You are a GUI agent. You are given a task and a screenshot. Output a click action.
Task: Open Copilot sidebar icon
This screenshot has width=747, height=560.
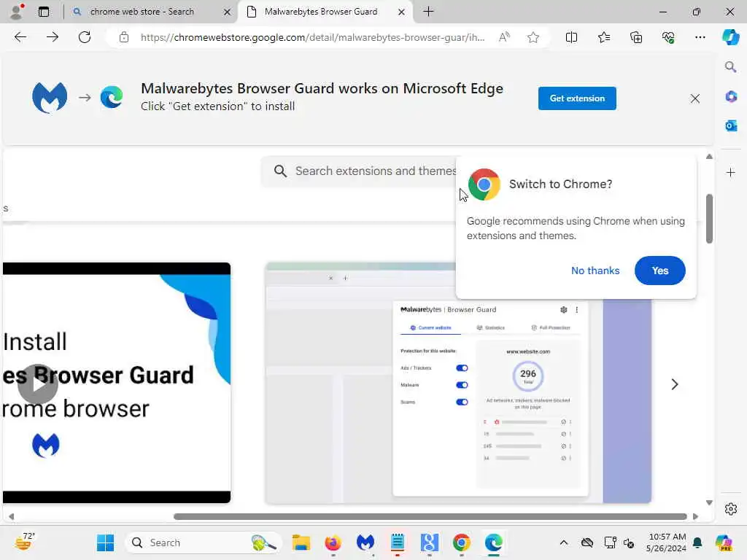tap(730, 37)
